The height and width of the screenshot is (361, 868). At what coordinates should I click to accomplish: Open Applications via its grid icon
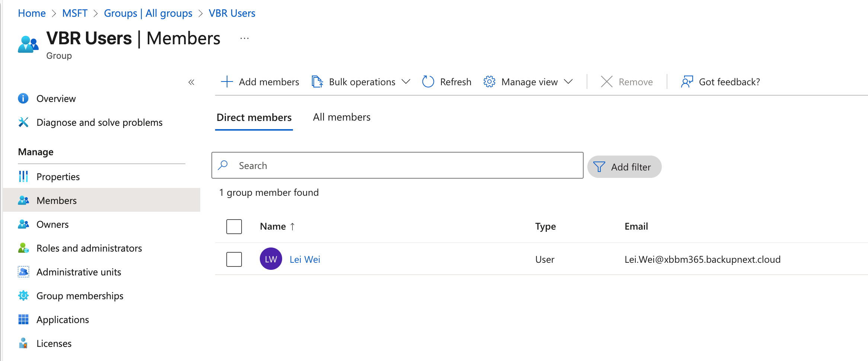[x=23, y=319]
